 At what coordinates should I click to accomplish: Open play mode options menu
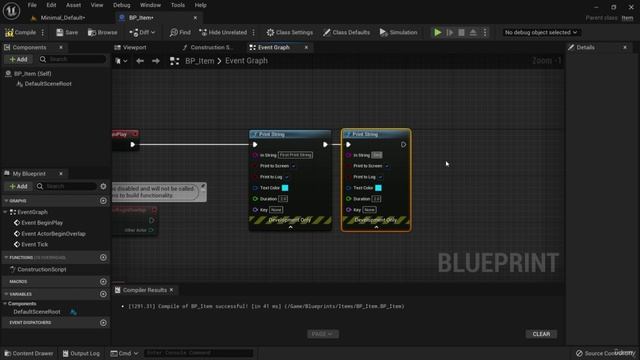pyautogui.click(x=485, y=32)
